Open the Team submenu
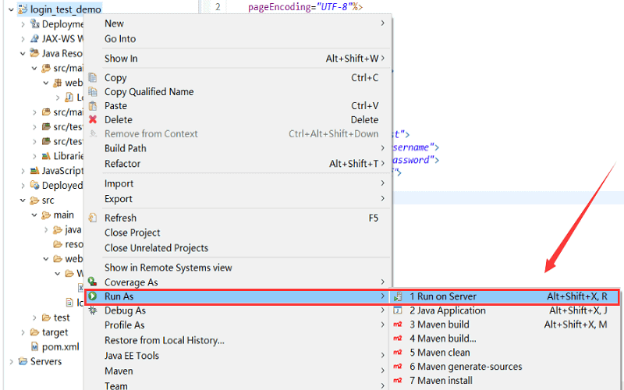Viewport: 624px width, 390px height. [238, 385]
